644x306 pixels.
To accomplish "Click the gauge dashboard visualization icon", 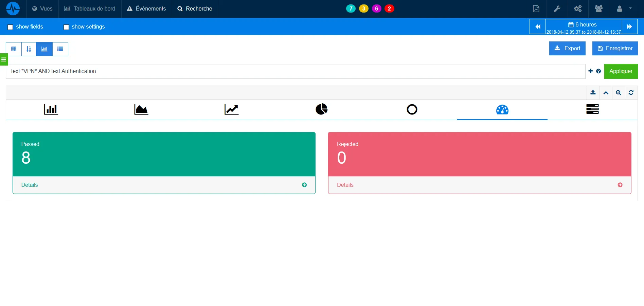I will (x=502, y=110).
